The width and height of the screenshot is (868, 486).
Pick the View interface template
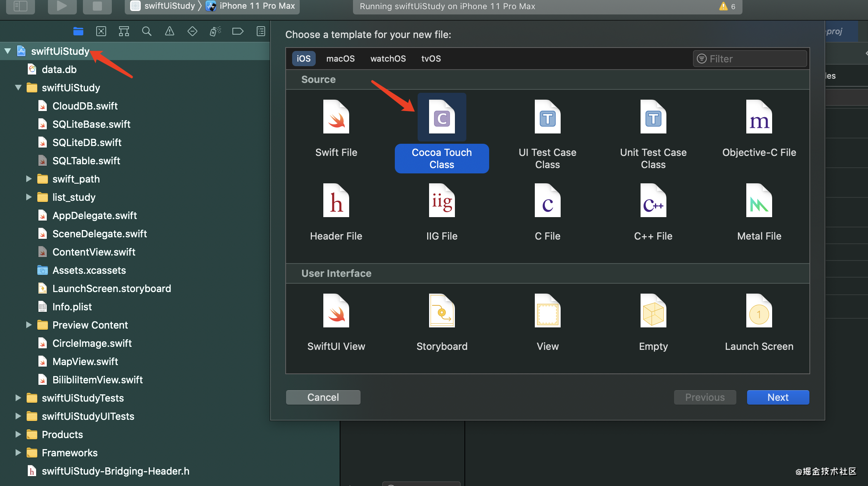(x=547, y=323)
